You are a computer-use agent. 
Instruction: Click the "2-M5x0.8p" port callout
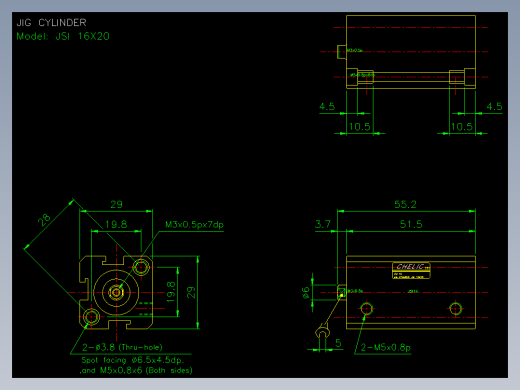tap(386, 348)
